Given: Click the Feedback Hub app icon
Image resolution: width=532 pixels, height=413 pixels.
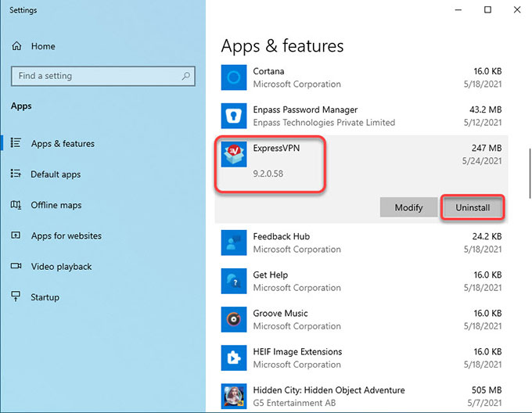Looking at the screenshot, I should pyautogui.click(x=234, y=242).
